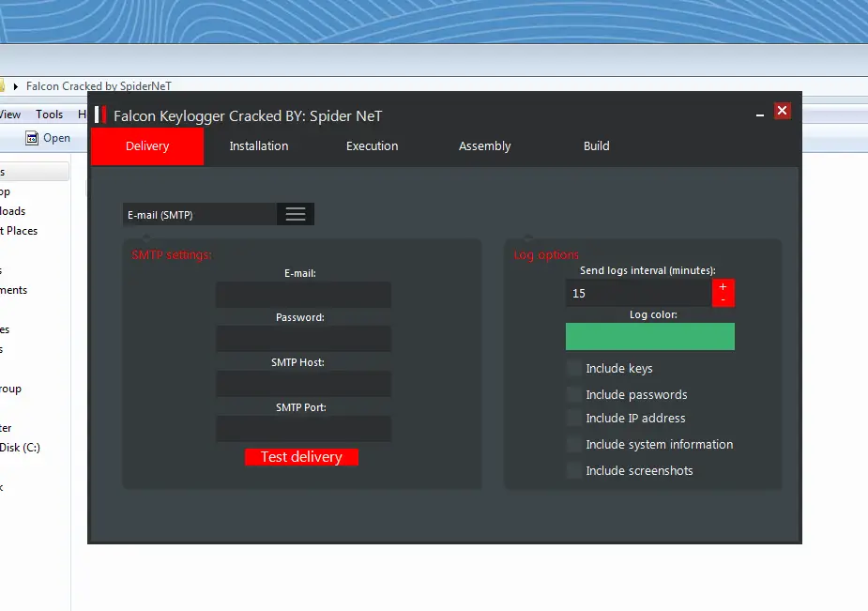
Task: Toggle the Include screenshots option
Action: (x=573, y=470)
